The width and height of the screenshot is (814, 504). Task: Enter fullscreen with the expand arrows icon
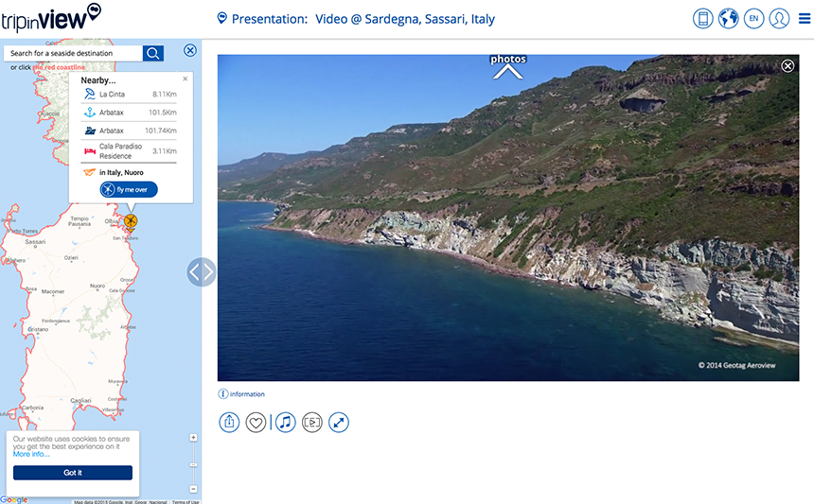tap(339, 422)
